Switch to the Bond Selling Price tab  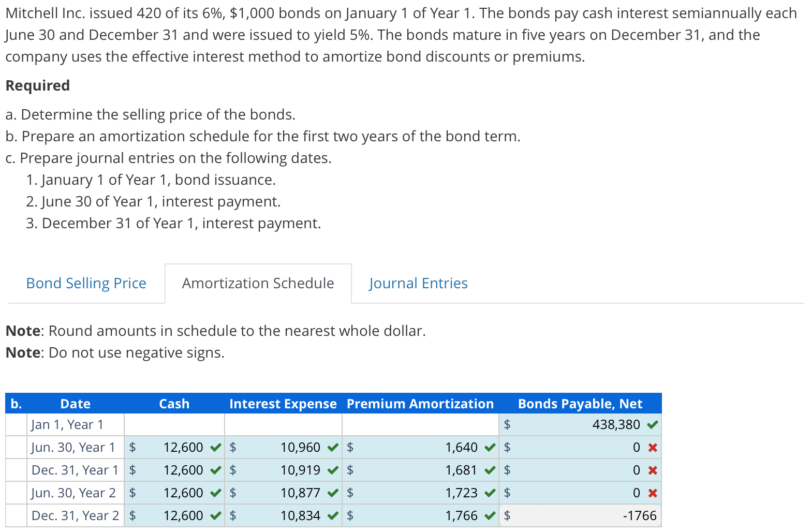[85, 283]
